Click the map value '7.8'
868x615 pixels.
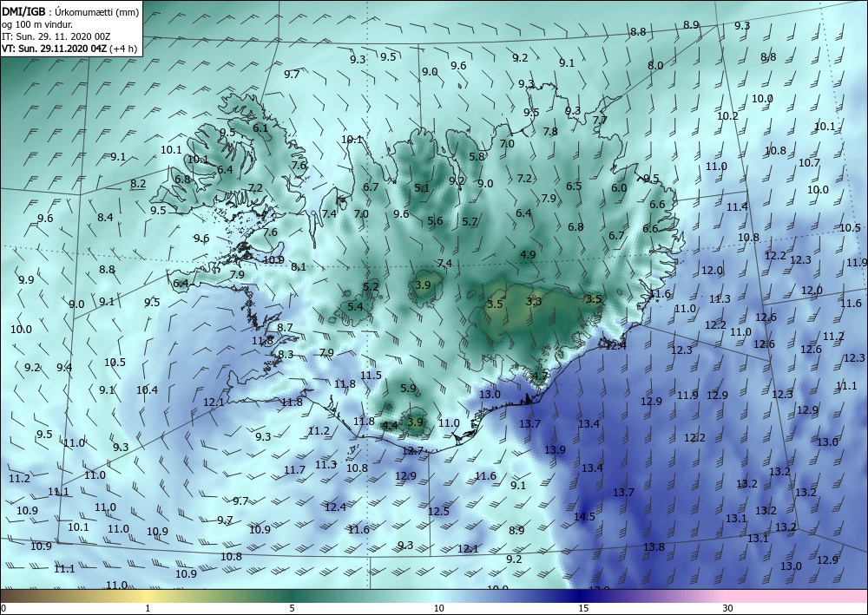coord(550,132)
